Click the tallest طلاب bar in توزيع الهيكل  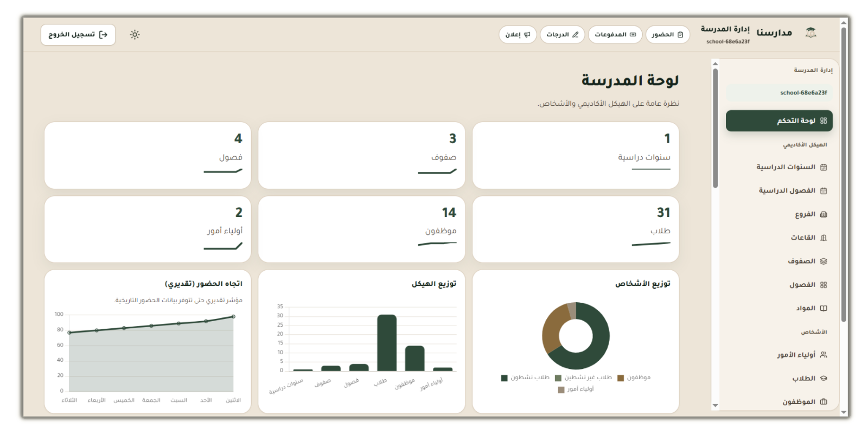point(387,343)
